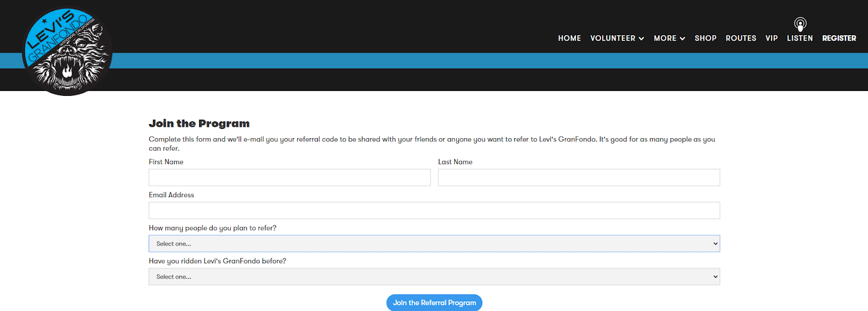Click the First Name label

(166, 162)
